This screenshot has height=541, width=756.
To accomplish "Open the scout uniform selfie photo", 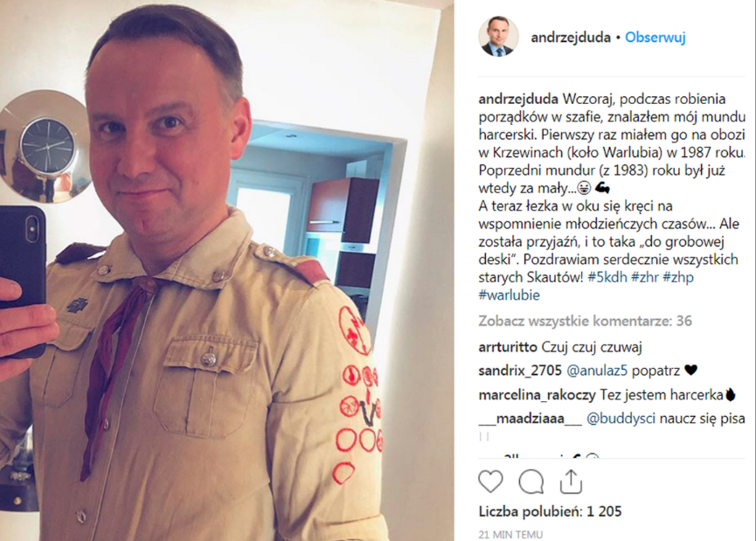I will (226, 271).
